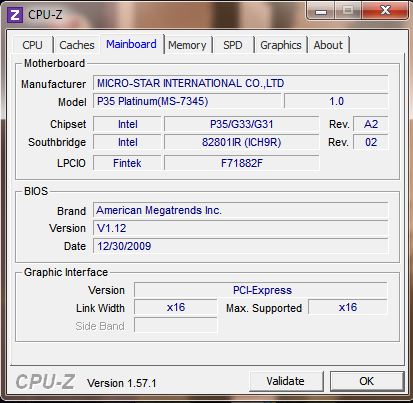Click the Southbridge label

pos(57,142)
